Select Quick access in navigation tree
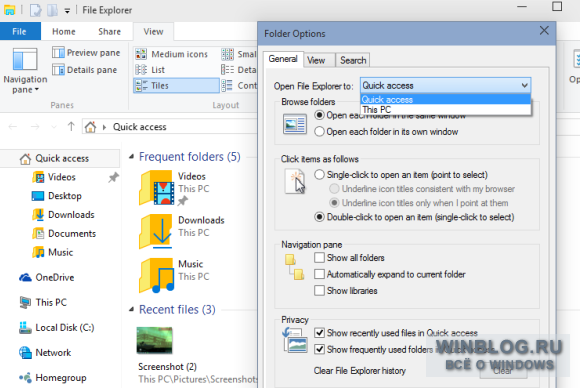The width and height of the screenshot is (580, 388). 61,158
